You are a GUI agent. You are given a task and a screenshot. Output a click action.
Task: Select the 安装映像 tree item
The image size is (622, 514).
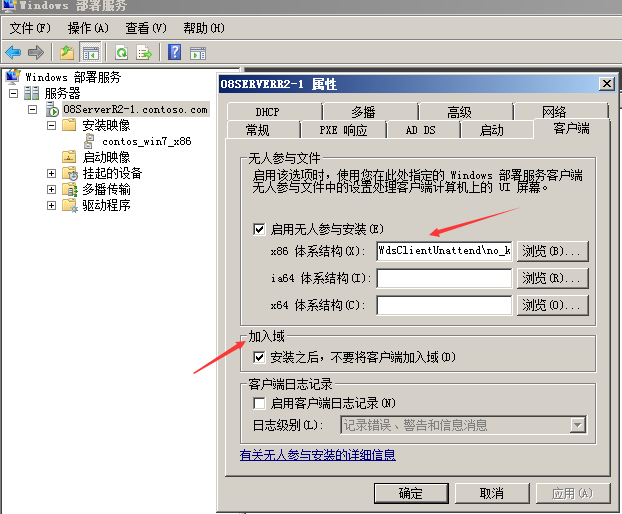point(106,125)
